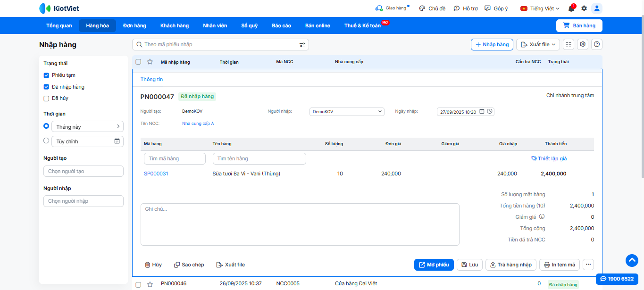This screenshot has width=644, height=290.
Task: Click Trả hàng nhập button
Action: click(510, 265)
